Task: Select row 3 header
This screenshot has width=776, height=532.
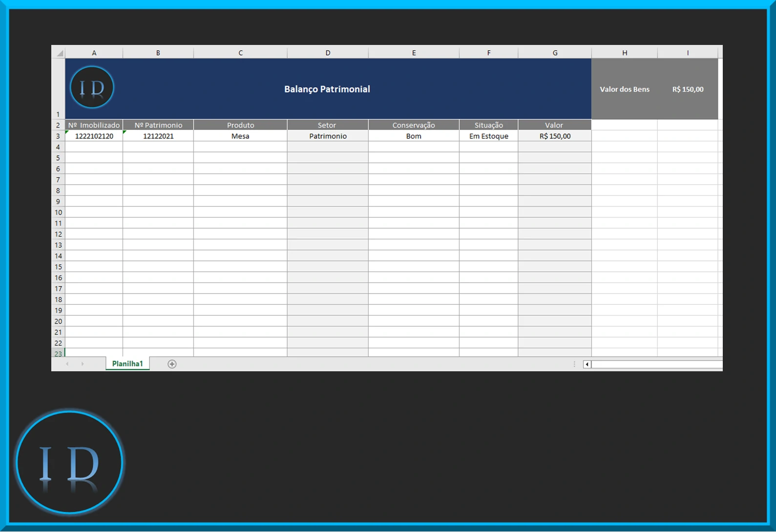Action: click(x=58, y=136)
